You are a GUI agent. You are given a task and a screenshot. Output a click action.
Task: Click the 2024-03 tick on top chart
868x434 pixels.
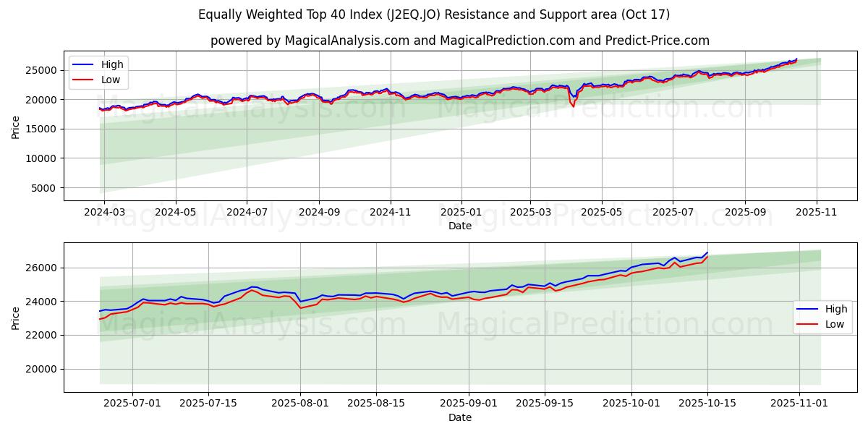click(104, 213)
